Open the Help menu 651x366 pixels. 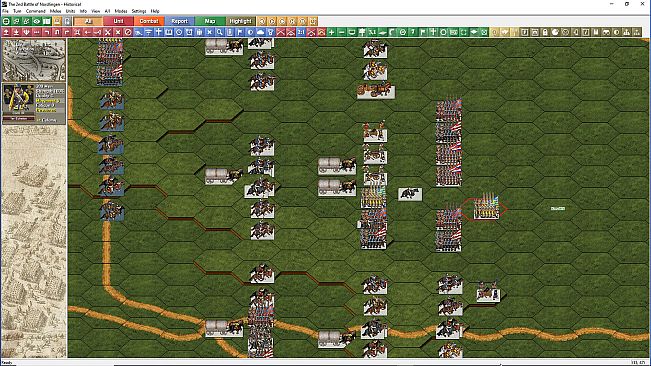(x=155, y=11)
